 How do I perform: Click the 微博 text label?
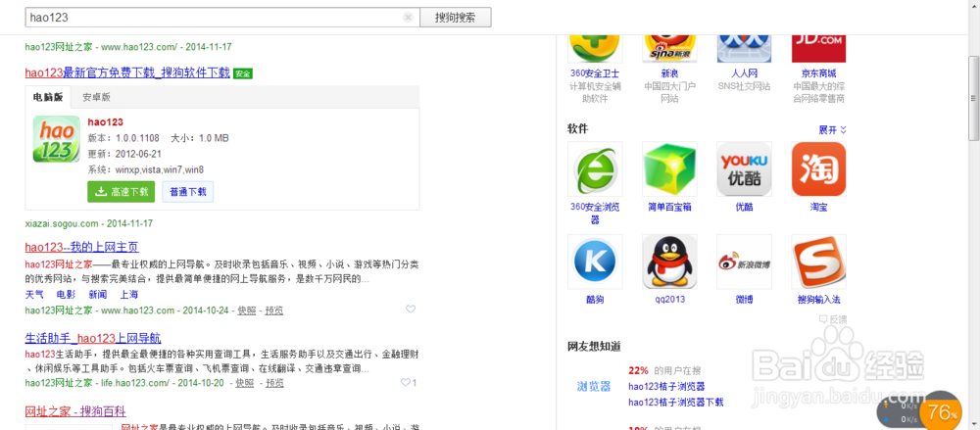click(744, 300)
